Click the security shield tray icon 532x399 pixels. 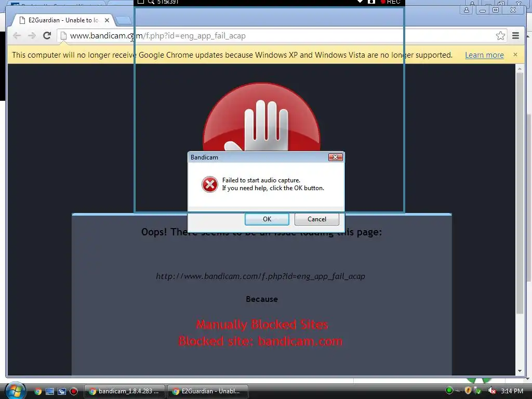[468, 391]
